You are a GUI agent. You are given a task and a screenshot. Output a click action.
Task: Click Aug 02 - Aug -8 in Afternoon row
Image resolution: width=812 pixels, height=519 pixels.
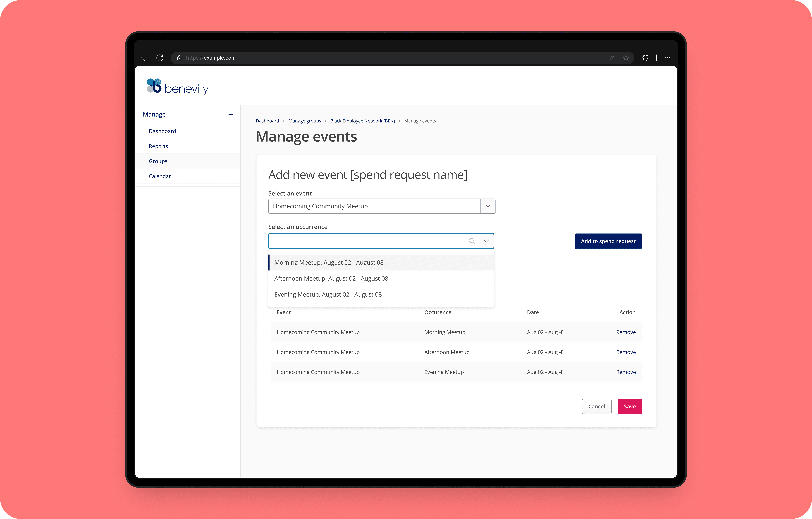(x=545, y=352)
